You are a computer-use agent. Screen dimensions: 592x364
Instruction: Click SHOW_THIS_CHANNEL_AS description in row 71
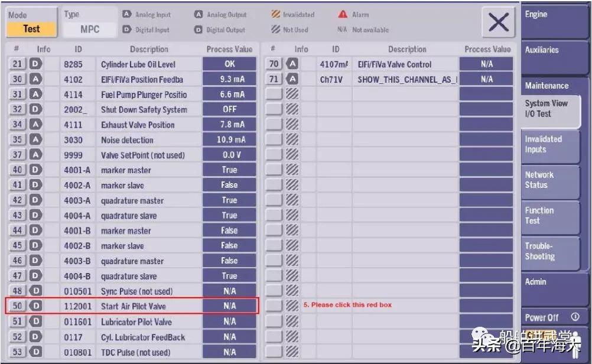[x=408, y=79]
